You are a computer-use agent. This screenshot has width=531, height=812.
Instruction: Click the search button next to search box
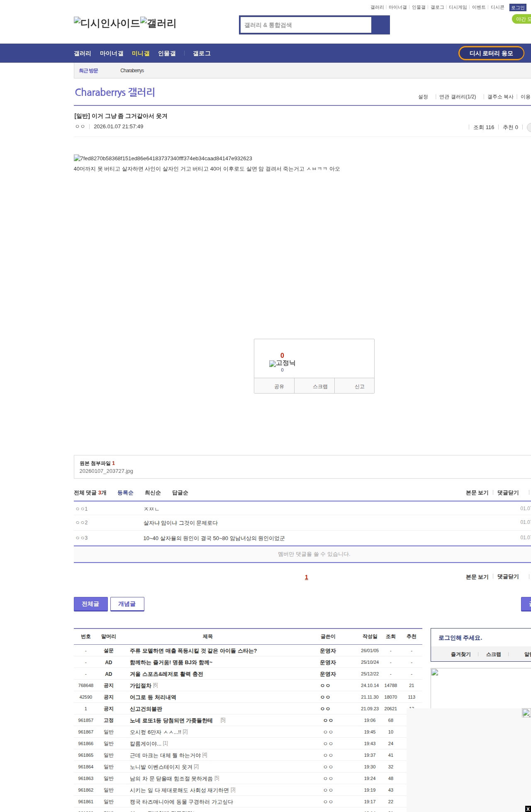(380, 25)
